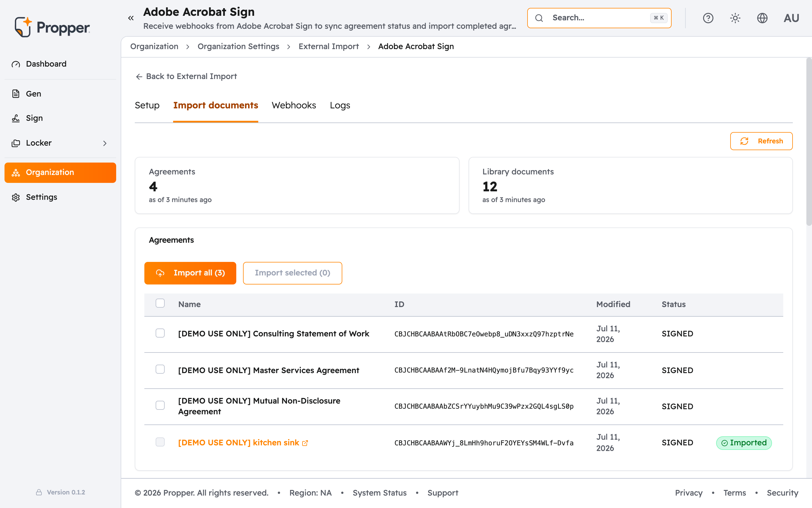Screen dimensions: 812x508
Task: Open the Webhooks tab
Action: [x=294, y=106]
